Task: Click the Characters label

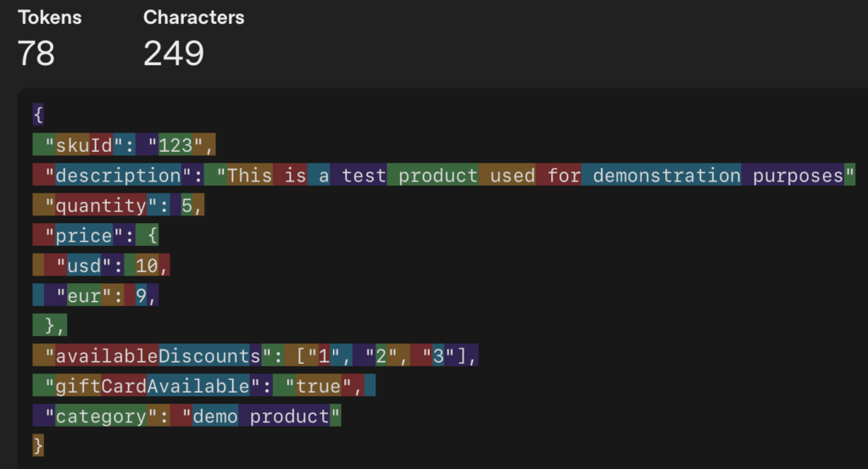Action: tap(193, 17)
